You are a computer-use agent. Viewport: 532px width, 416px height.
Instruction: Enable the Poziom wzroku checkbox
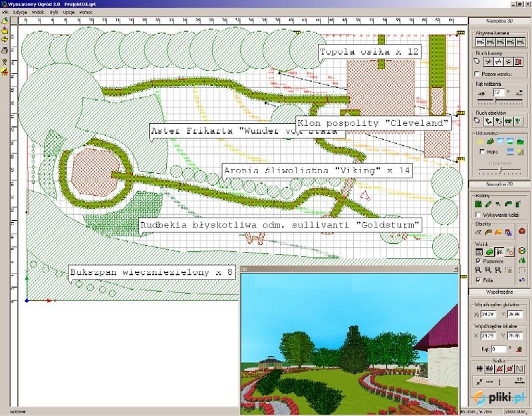pos(477,74)
